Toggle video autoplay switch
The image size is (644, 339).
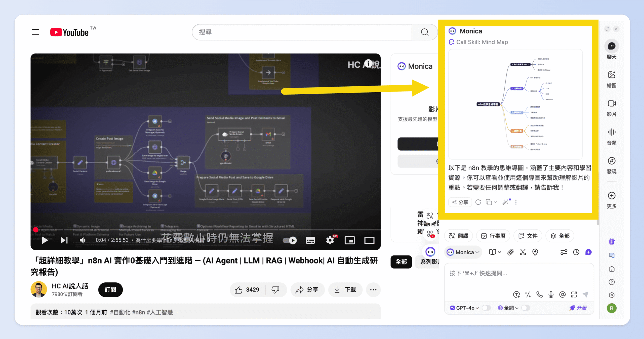click(x=290, y=240)
